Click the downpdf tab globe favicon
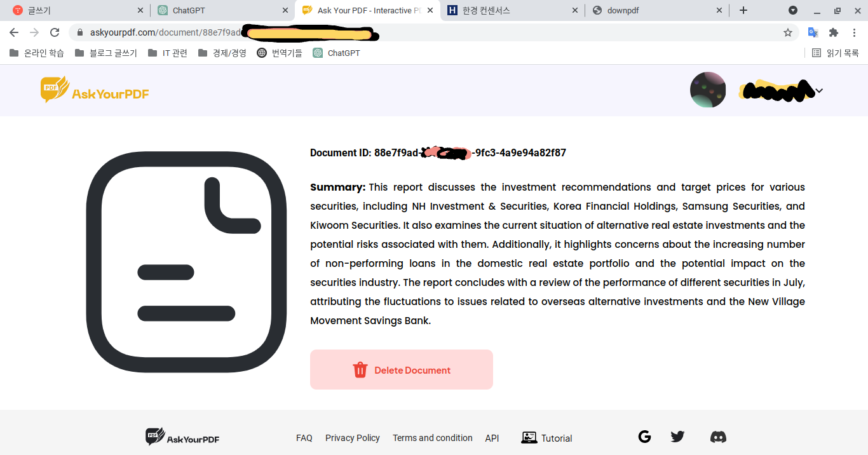This screenshot has width=868, height=455. (597, 10)
